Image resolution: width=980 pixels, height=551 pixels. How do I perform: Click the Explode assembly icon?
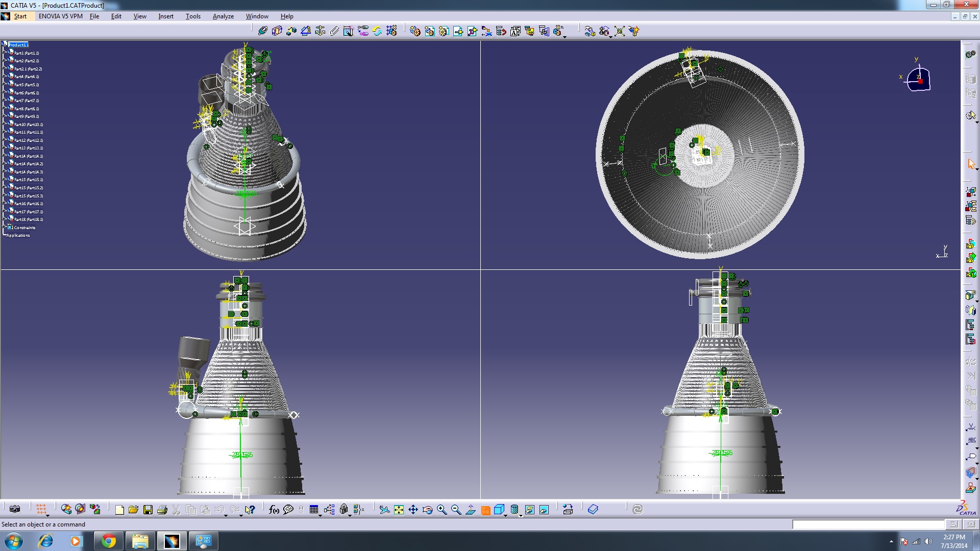pos(620,31)
